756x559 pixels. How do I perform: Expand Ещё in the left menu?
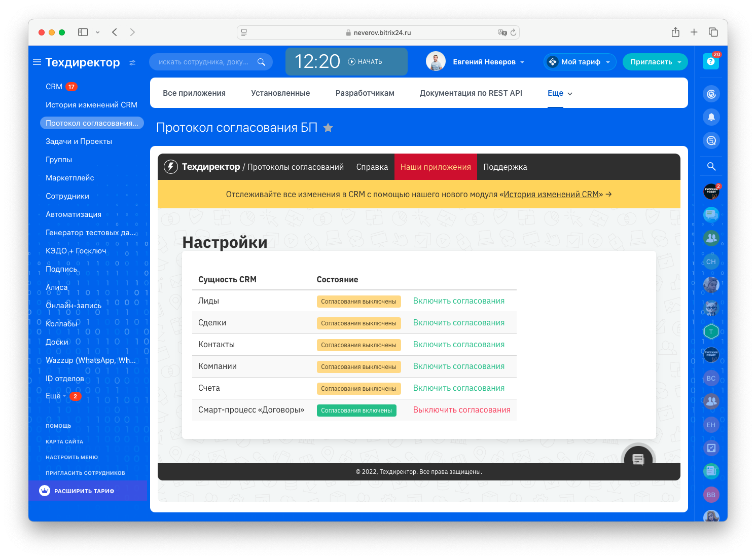pos(56,396)
